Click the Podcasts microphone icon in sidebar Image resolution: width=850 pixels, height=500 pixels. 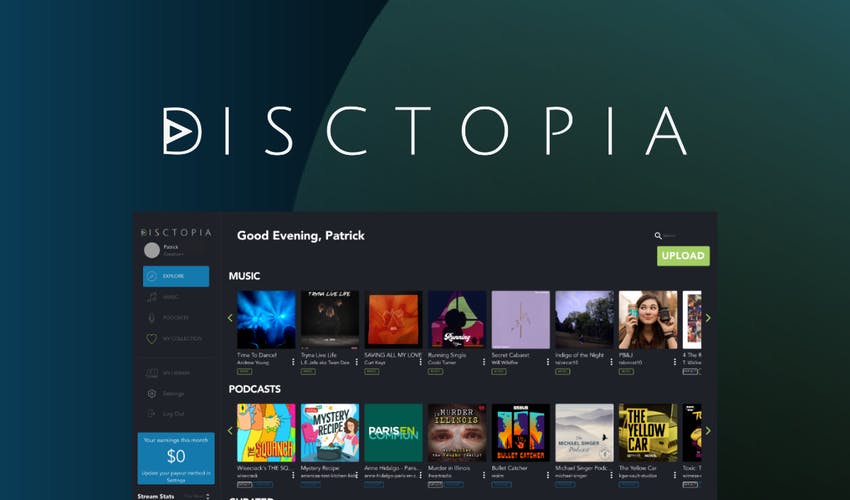(152, 318)
